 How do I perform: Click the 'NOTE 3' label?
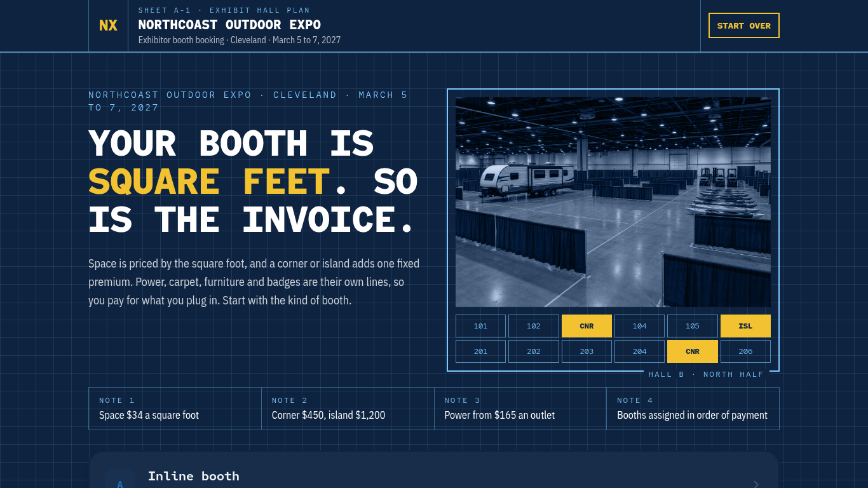[463, 400]
